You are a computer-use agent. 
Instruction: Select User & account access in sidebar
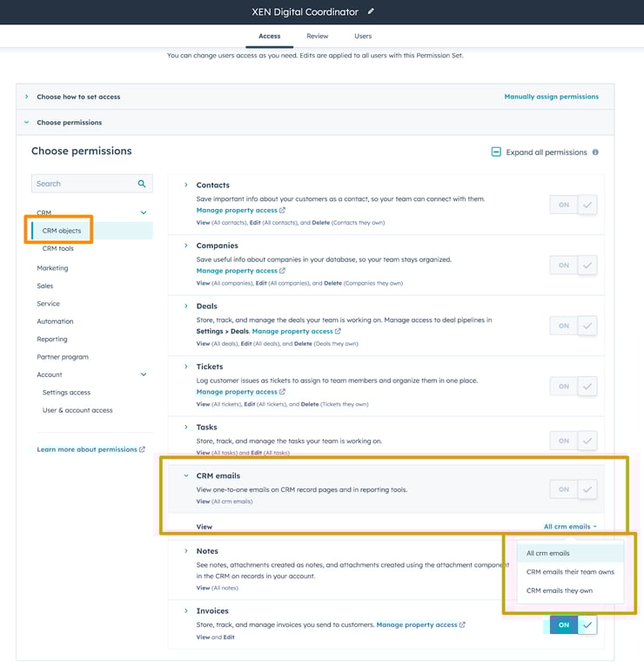pyautogui.click(x=77, y=410)
